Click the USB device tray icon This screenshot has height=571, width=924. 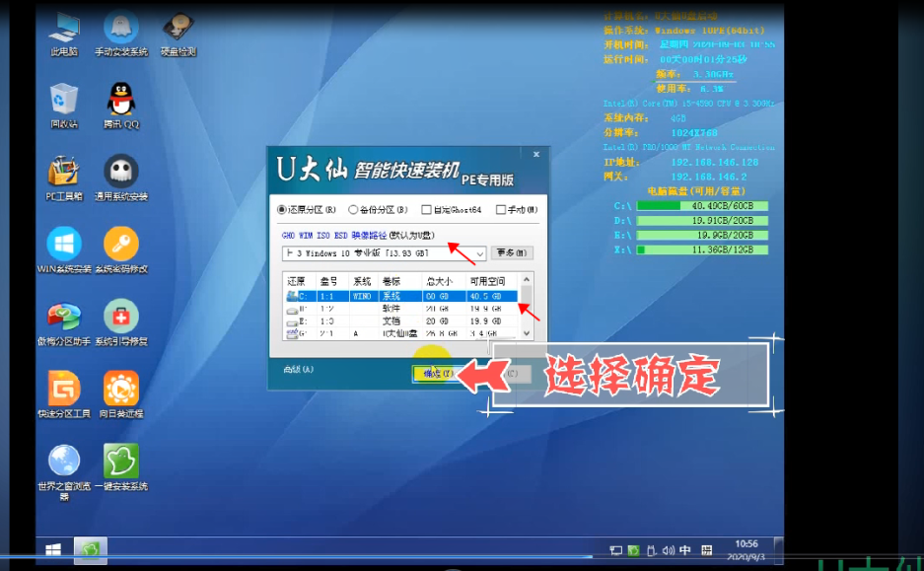coord(651,550)
